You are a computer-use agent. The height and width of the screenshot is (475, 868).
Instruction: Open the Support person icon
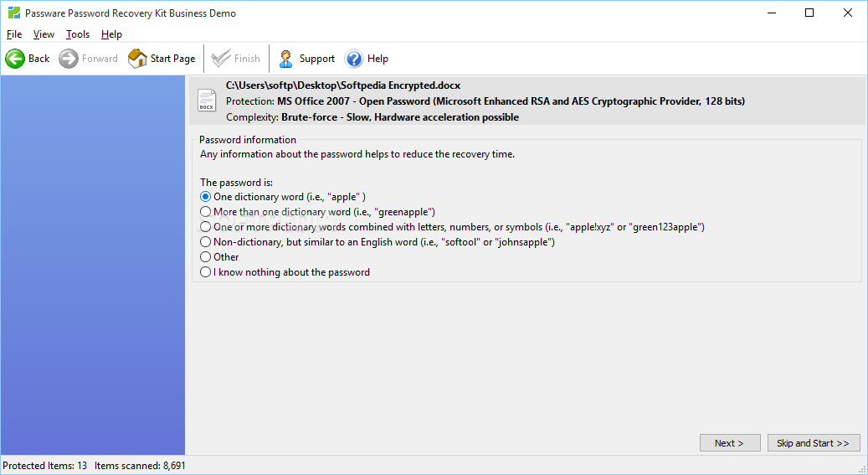(285, 58)
